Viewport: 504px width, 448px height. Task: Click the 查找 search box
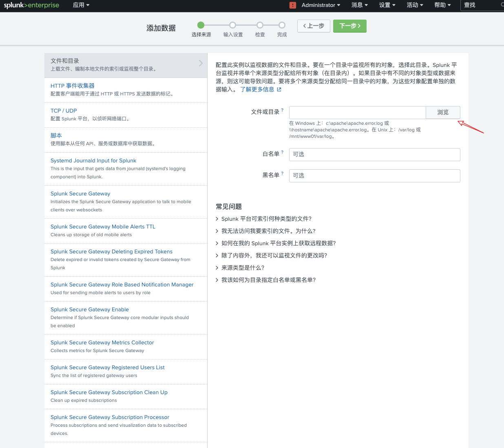click(482, 5)
